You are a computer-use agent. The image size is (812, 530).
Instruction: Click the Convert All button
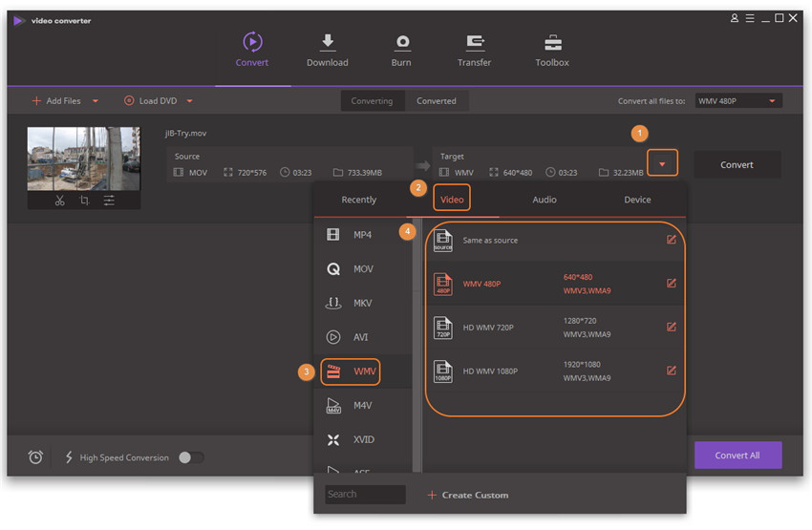737,456
